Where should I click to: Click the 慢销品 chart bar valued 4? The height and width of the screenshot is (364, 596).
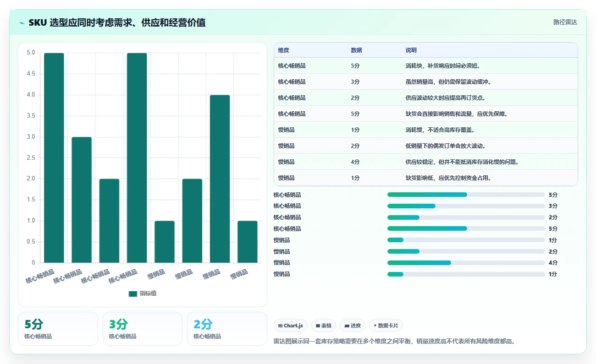(220, 179)
